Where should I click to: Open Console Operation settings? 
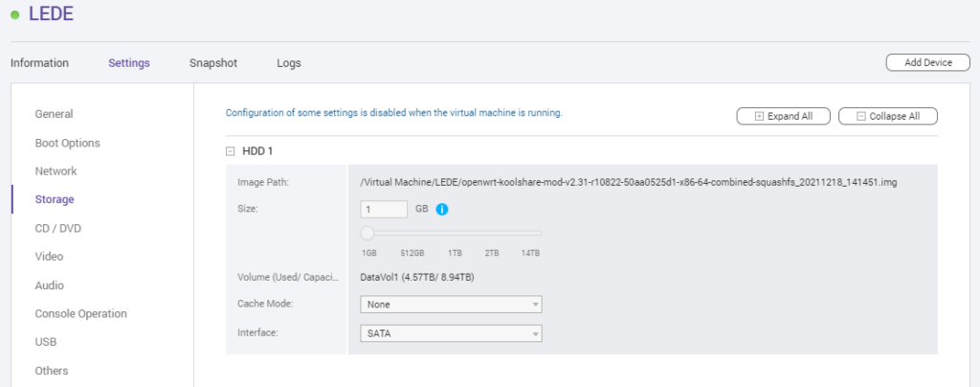click(x=80, y=313)
